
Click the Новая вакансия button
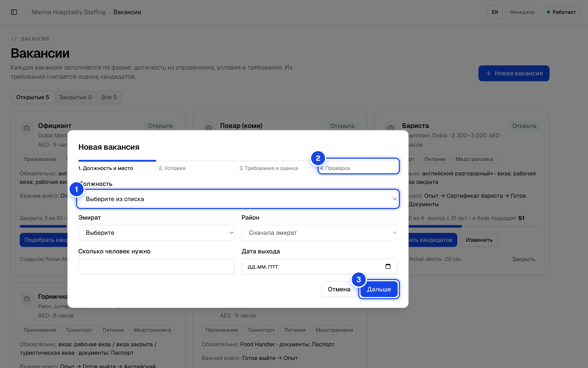(x=514, y=73)
